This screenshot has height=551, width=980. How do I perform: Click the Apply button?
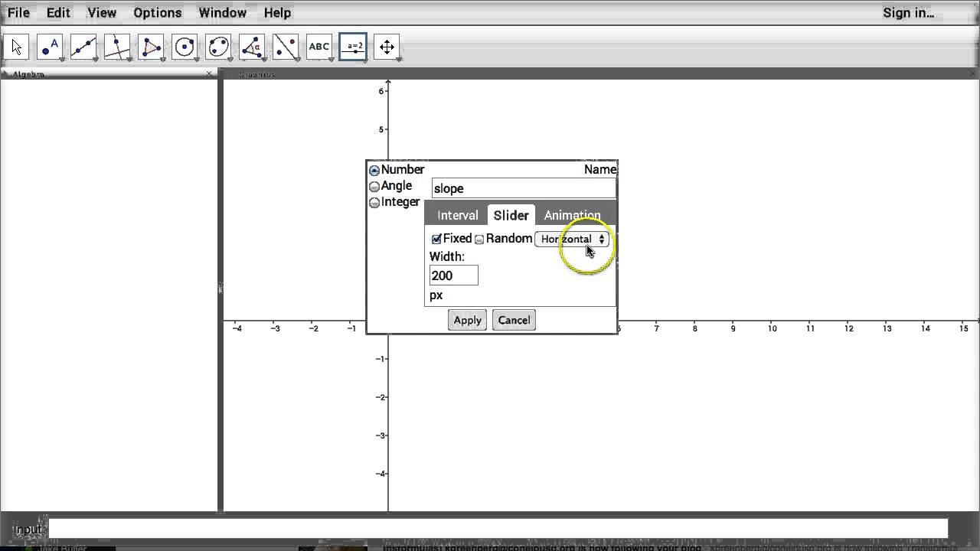[467, 320]
